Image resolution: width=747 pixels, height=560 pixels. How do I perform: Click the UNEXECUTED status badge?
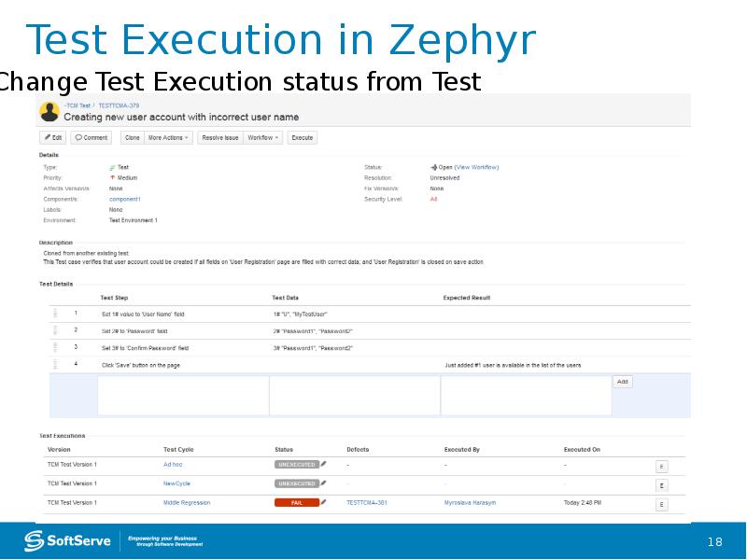[x=295, y=464]
